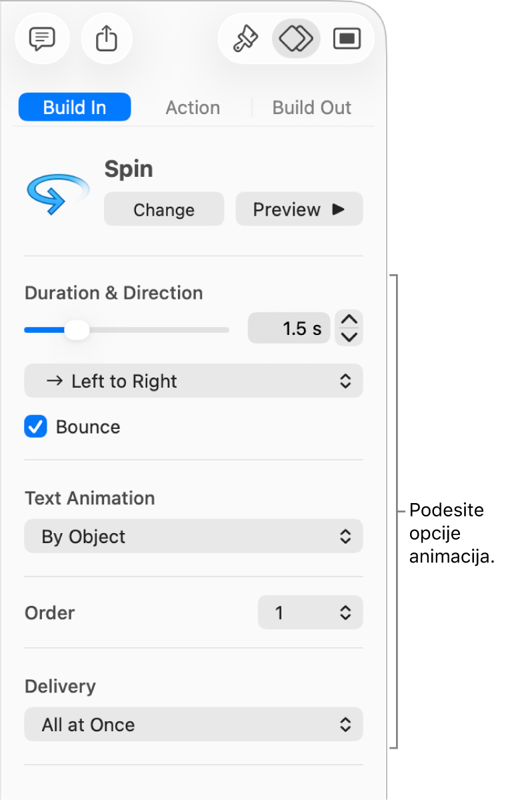Switch to the Build Out tab
The width and height of the screenshot is (532, 800).
(311, 107)
